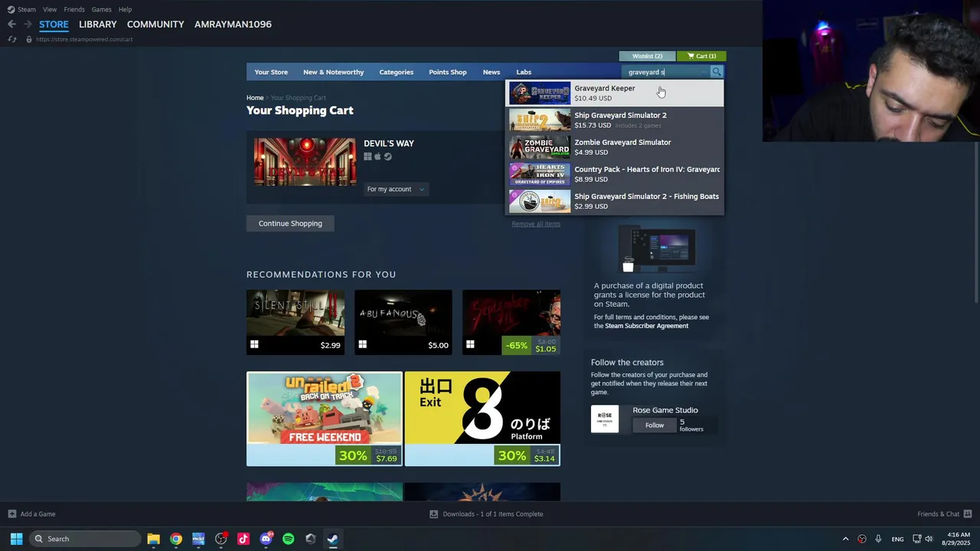Open the AMRAYMAN1096 profile tab
980x551 pixels.
point(233,24)
